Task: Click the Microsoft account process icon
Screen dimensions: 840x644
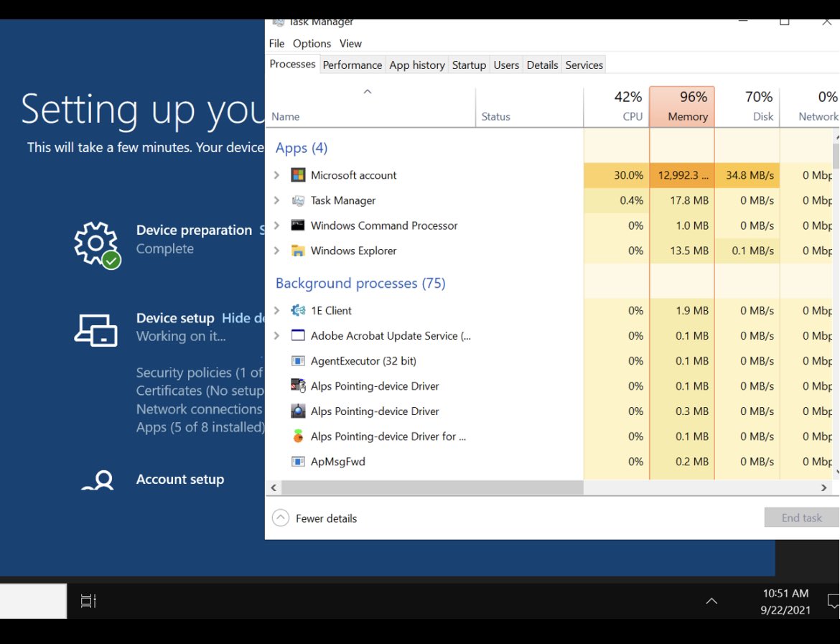Action: [x=299, y=174]
